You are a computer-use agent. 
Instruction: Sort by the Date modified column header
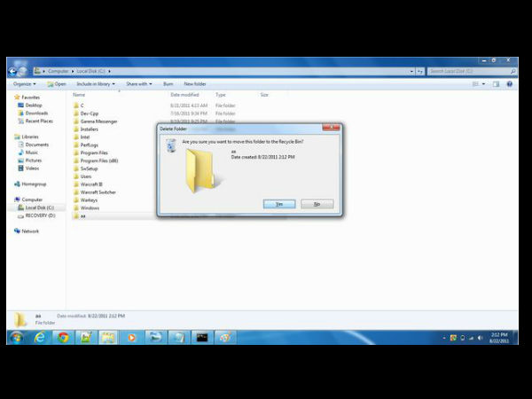click(185, 94)
